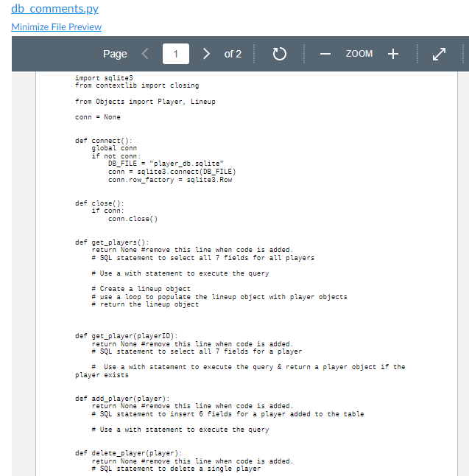Go to the previous page arrow
469x476 pixels.
[x=145, y=54]
